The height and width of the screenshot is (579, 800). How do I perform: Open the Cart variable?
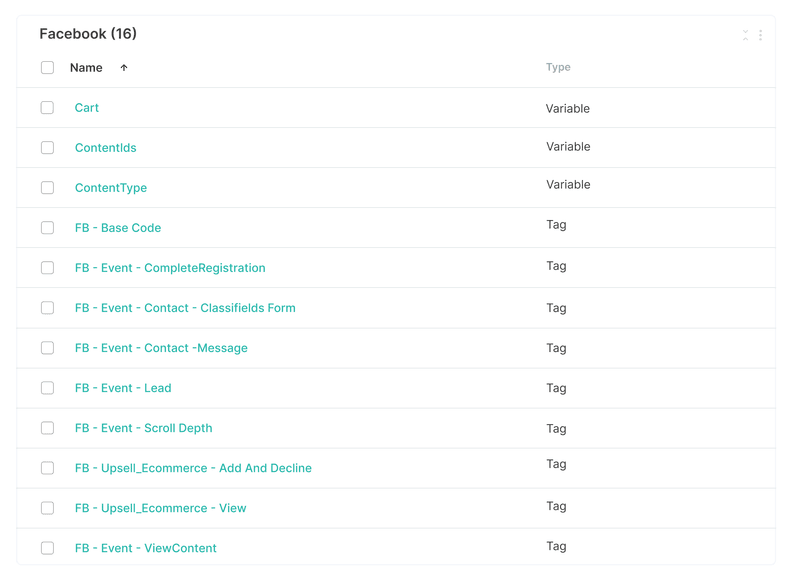(87, 108)
